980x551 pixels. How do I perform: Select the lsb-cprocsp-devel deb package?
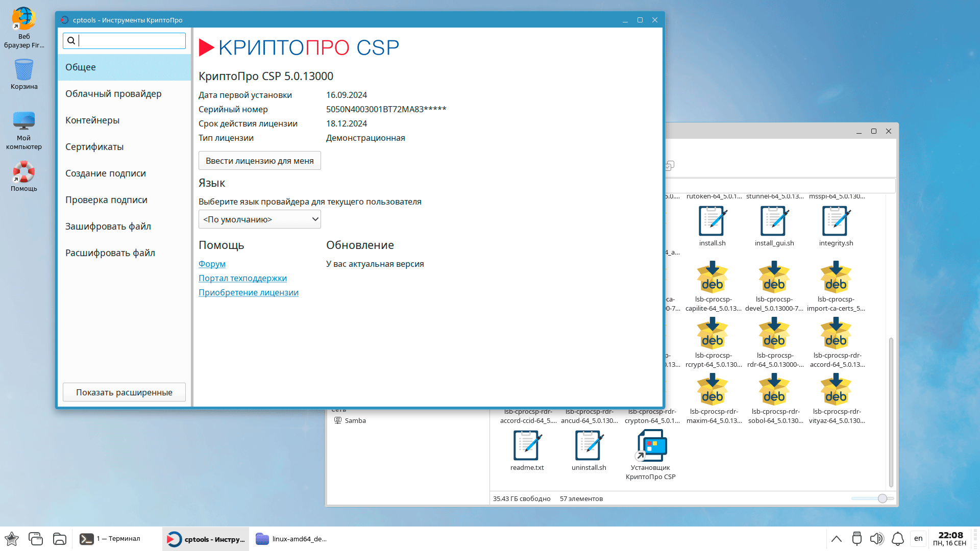[774, 278]
